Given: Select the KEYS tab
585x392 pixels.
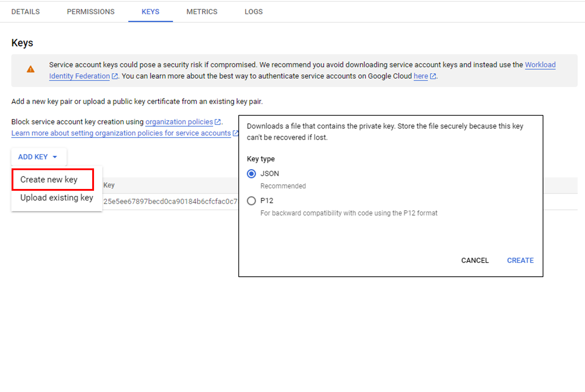Looking at the screenshot, I should point(150,12).
